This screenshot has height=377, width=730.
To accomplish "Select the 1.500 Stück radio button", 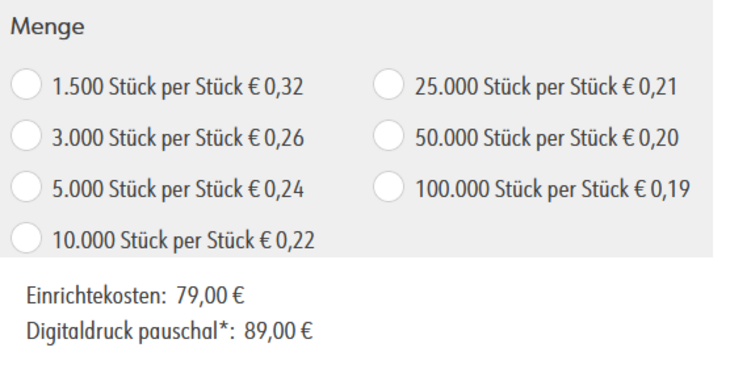I will 26,84.
